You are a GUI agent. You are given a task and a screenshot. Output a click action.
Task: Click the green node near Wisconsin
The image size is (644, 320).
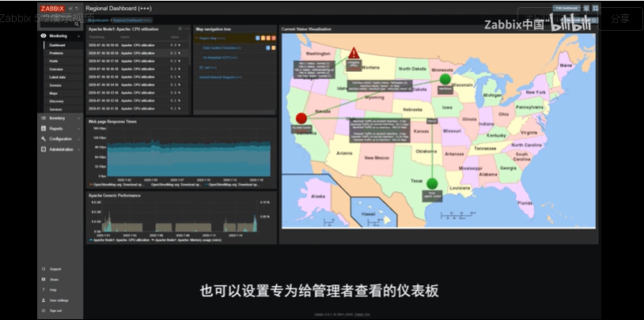[x=445, y=79]
